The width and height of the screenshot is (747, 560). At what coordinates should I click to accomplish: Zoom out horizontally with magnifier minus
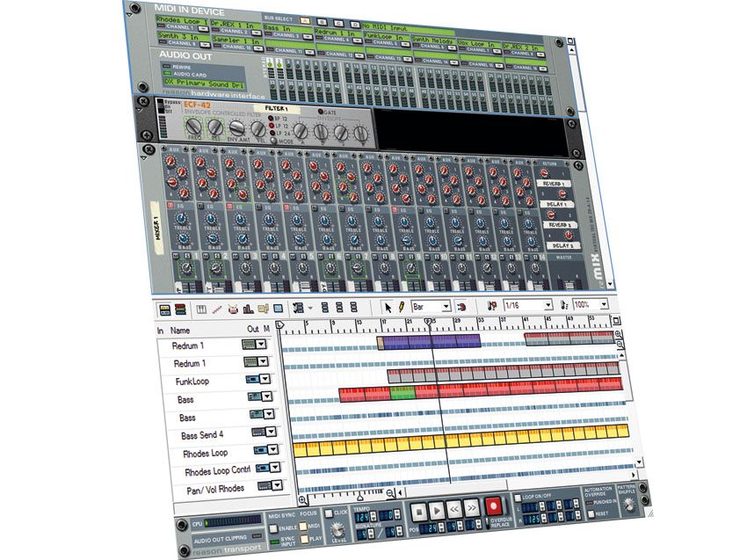pyautogui.click(x=390, y=493)
